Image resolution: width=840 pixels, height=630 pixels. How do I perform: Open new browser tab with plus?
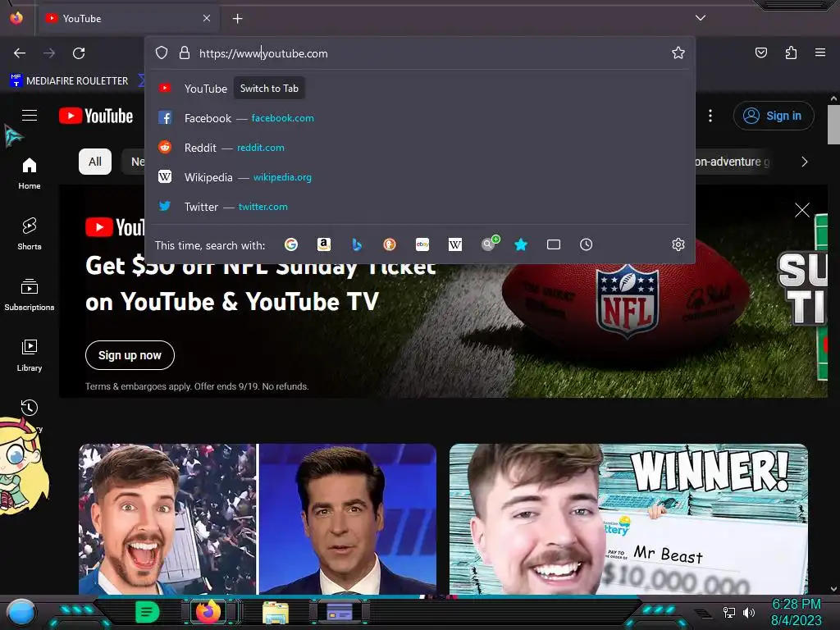tap(237, 19)
